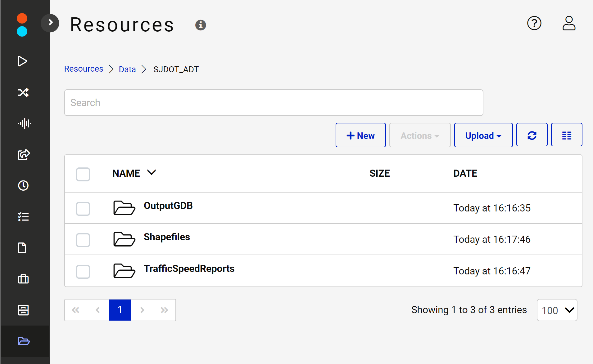593x364 pixels.
Task: Click the Shapefiles folder icon
Action: point(124,239)
